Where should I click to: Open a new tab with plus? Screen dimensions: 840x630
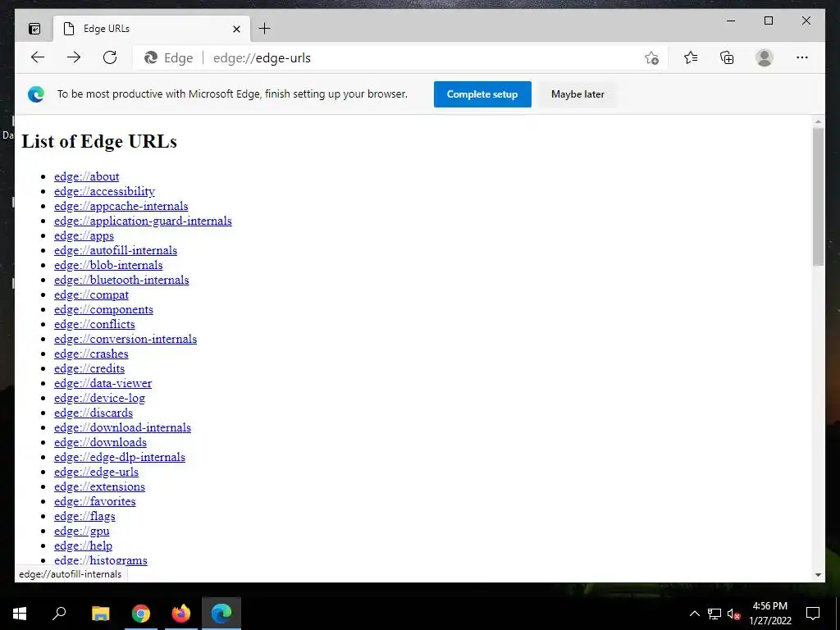[x=265, y=29]
